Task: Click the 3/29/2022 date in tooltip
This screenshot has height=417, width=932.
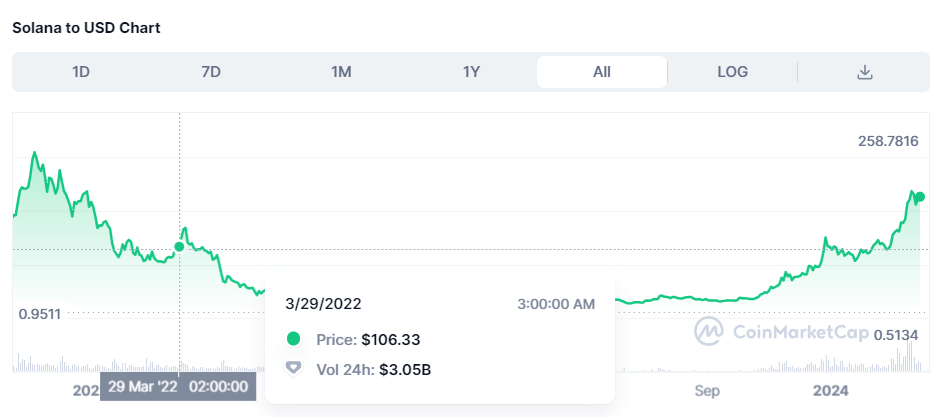Action: pos(323,304)
